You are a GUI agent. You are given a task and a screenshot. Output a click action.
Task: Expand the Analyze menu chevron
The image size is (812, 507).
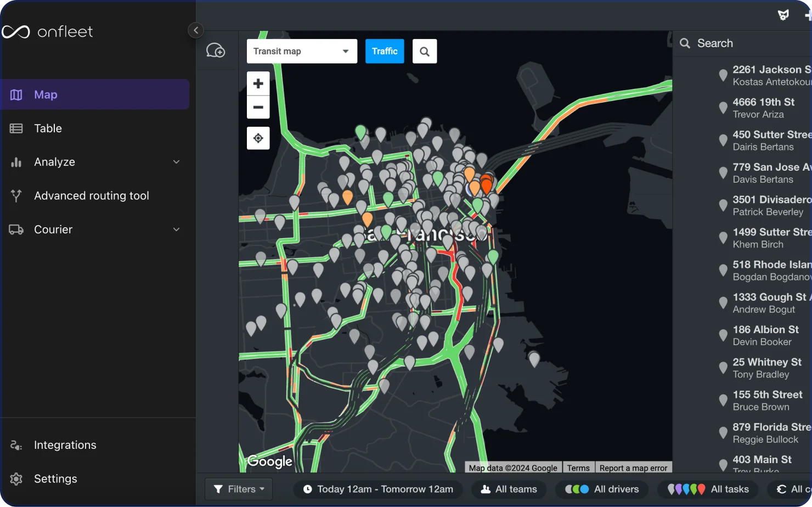(176, 162)
